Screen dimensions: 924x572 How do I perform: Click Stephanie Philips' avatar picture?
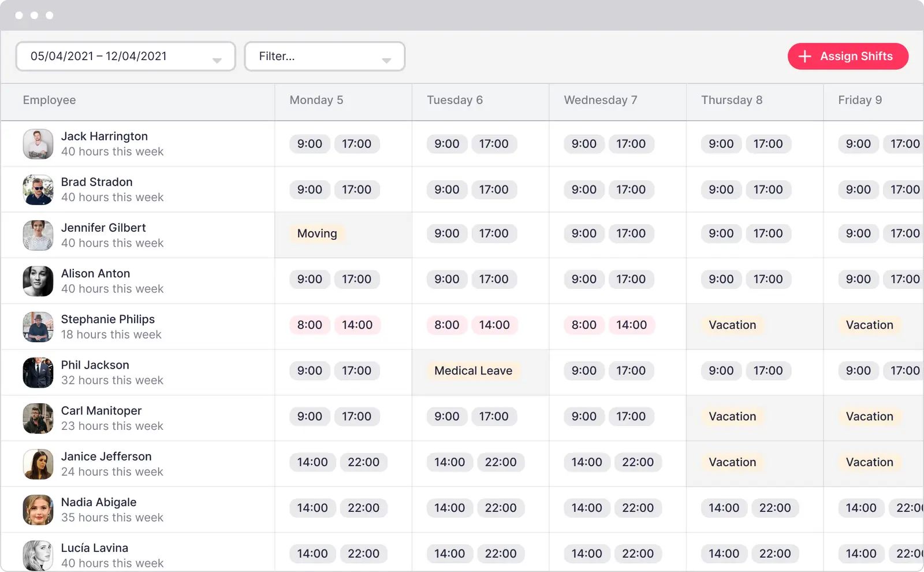38,326
